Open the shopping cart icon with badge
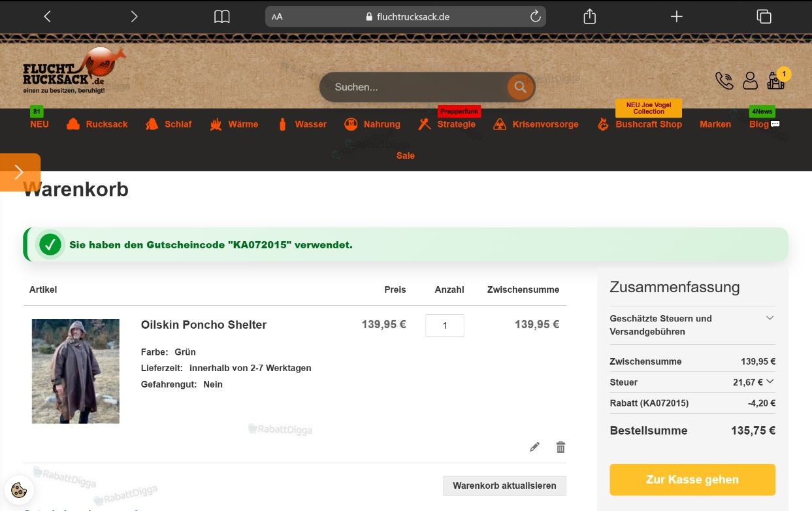Image resolution: width=812 pixels, height=511 pixels. (777, 79)
